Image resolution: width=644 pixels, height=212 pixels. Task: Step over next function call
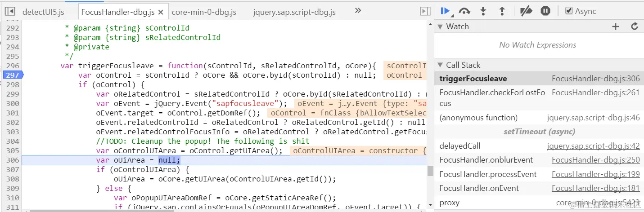pyautogui.click(x=464, y=11)
